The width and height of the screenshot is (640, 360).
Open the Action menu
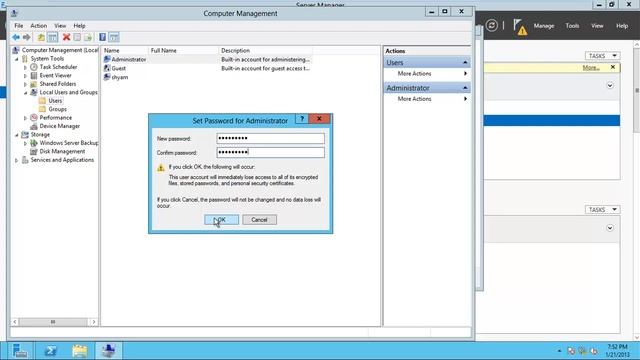coord(38,26)
